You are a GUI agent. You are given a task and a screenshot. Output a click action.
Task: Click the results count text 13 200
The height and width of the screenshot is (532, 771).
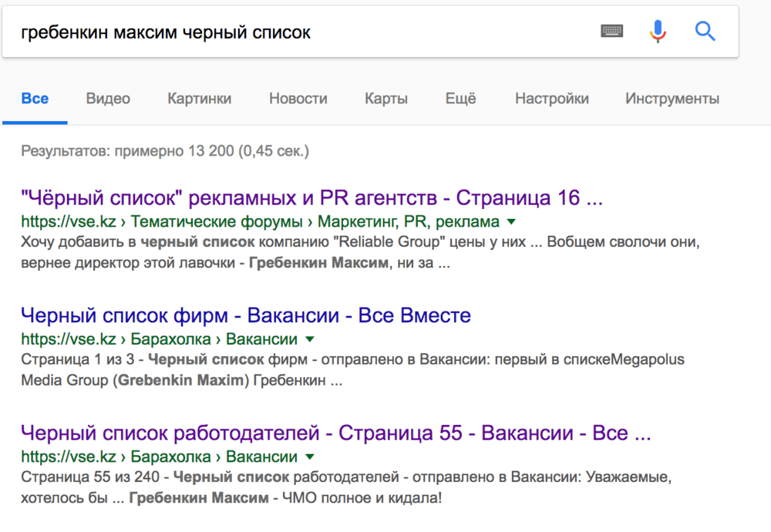211,150
